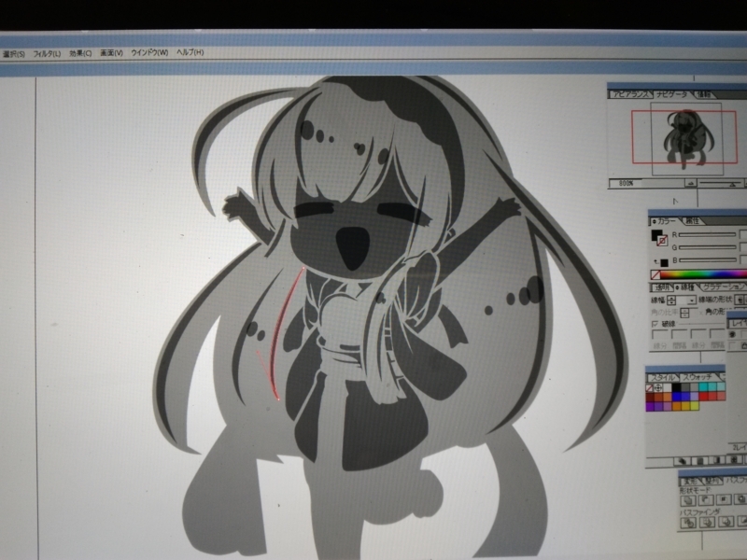
Task: Click the third Swatches panel bottom icon
Action: click(x=718, y=460)
